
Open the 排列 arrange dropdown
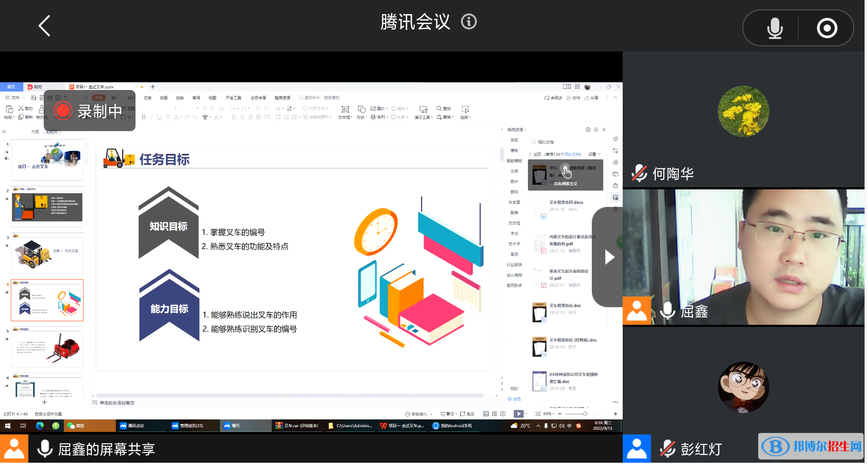point(379,117)
